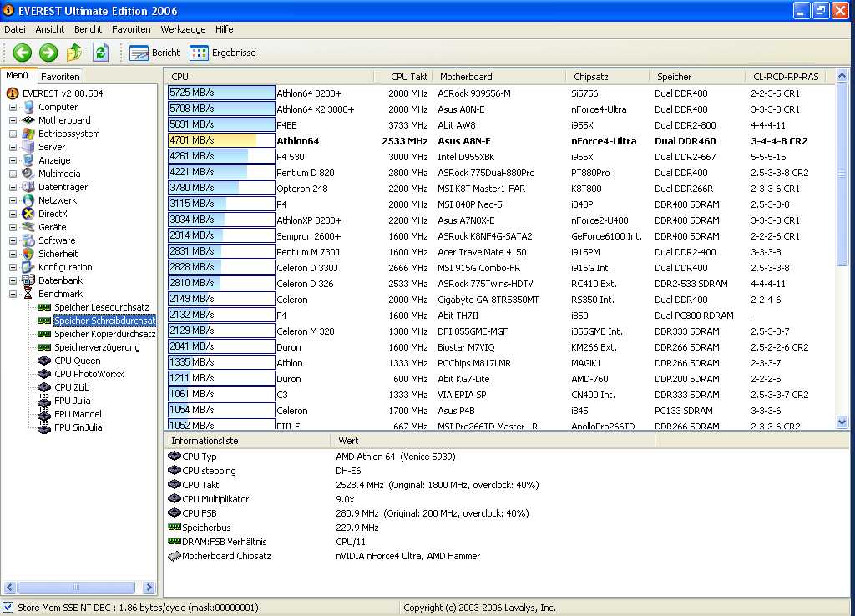Screen dimensions: 855x616
Task: Open CPU ZLib benchmark
Action: click(x=72, y=387)
